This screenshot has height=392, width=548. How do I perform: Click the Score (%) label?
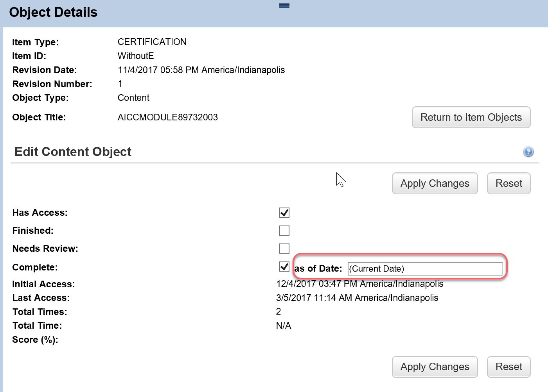[x=35, y=340]
